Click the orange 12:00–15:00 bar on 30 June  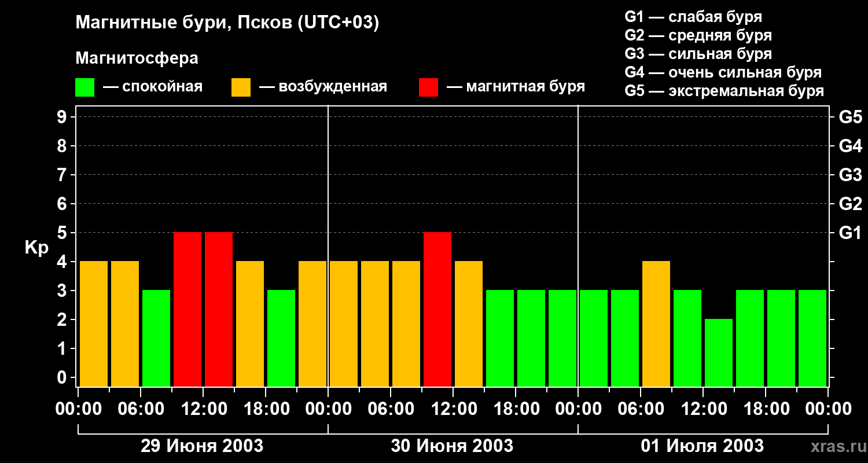click(x=469, y=324)
